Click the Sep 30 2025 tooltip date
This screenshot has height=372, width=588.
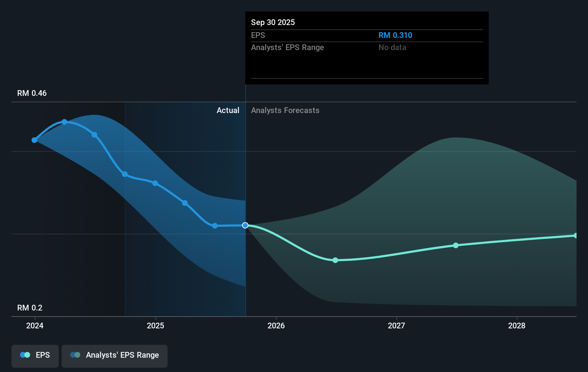pyautogui.click(x=273, y=22)
